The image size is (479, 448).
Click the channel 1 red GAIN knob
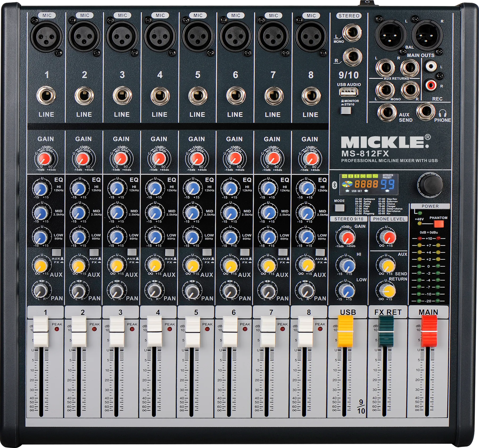pos(45,159)
